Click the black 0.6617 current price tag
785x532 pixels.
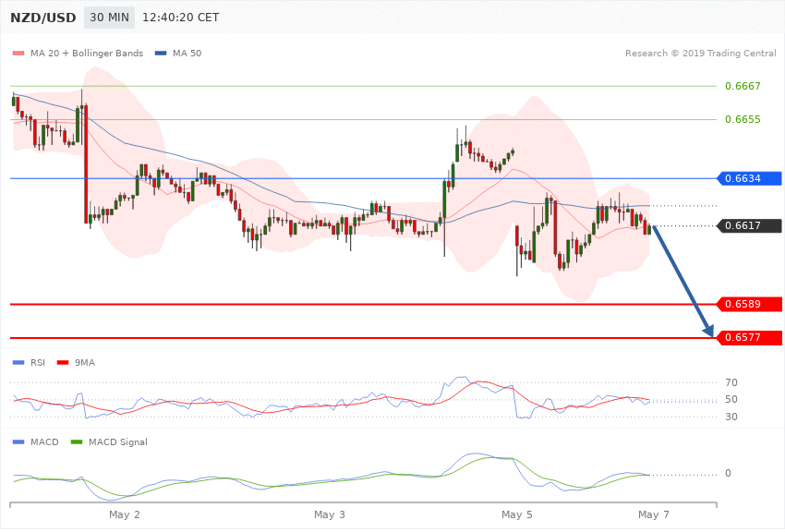(x=749, y=225)
